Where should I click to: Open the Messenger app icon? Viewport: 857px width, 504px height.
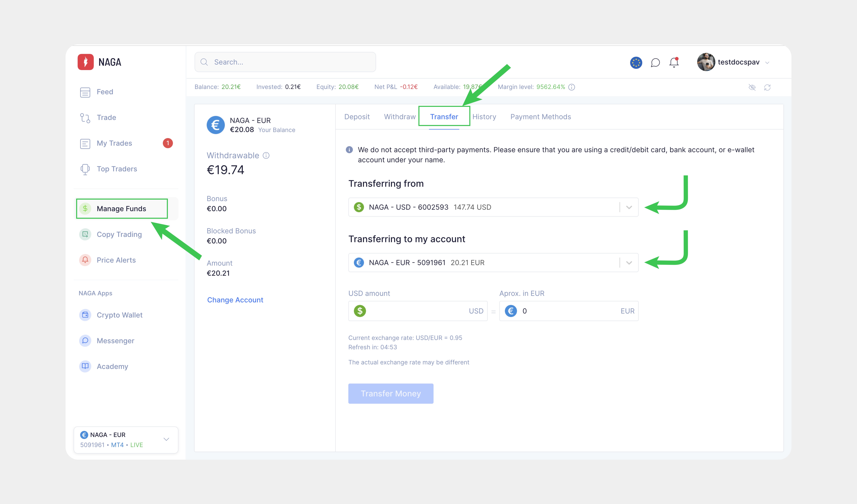click(85, 340)
